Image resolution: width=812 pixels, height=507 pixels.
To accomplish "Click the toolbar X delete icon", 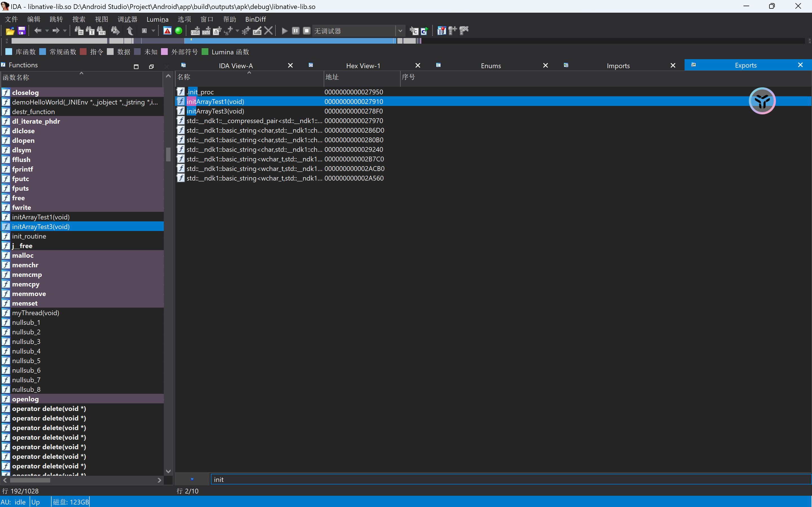I will click(x=268, y=31).
